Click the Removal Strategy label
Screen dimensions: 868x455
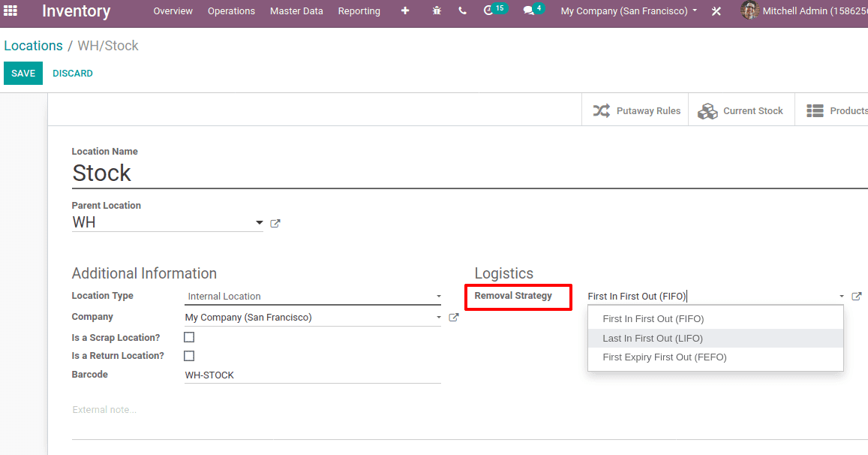point(513,295)
